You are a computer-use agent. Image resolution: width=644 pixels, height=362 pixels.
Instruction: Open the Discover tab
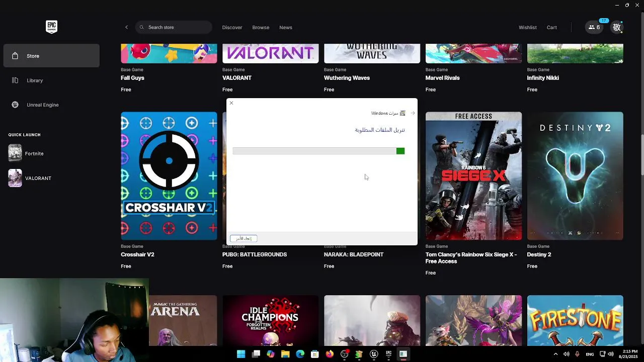pos(232,27)
